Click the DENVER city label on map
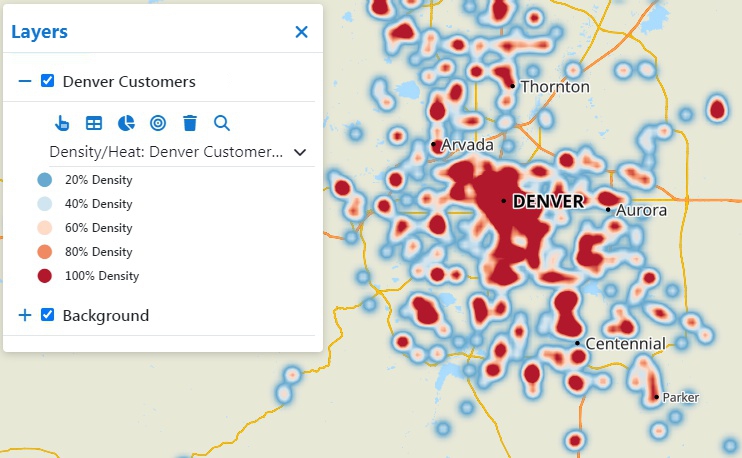742x458 pixels. click(547, 202)
